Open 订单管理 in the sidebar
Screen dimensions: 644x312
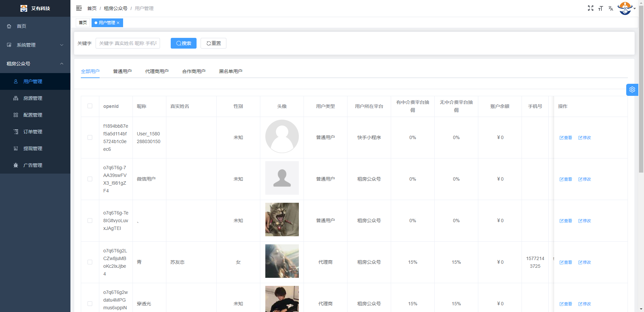coord(35,132)
